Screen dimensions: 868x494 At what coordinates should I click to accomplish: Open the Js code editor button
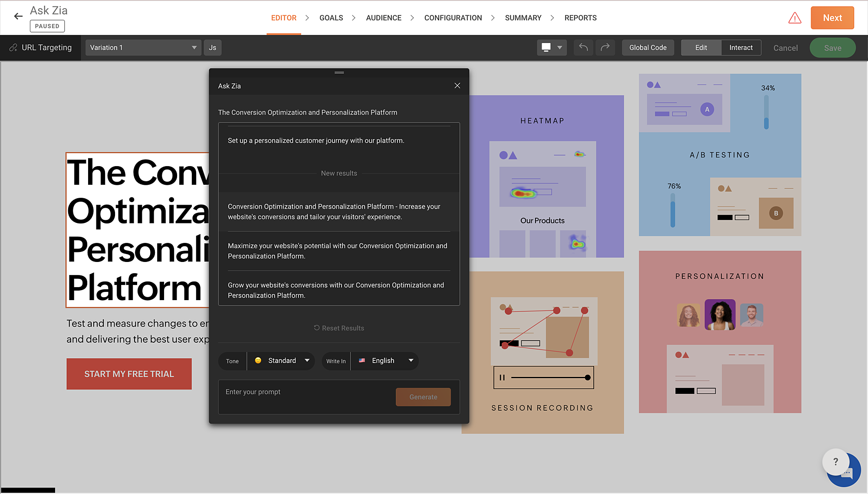[x=212, y=47]
